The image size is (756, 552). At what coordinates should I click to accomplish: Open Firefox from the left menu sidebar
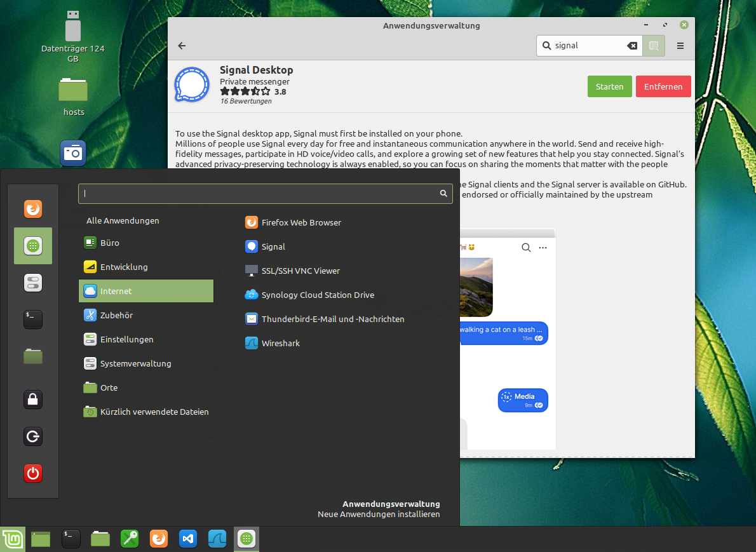pos(32,208)
